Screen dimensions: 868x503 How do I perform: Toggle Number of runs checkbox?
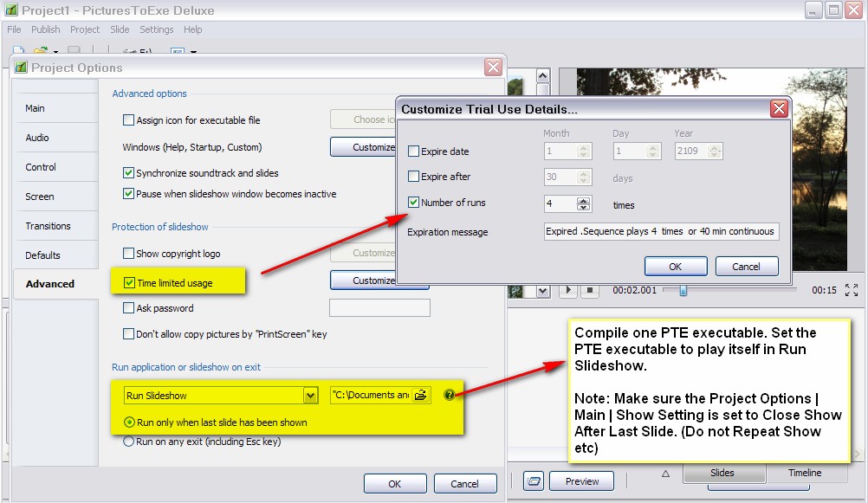click(413, 203)
